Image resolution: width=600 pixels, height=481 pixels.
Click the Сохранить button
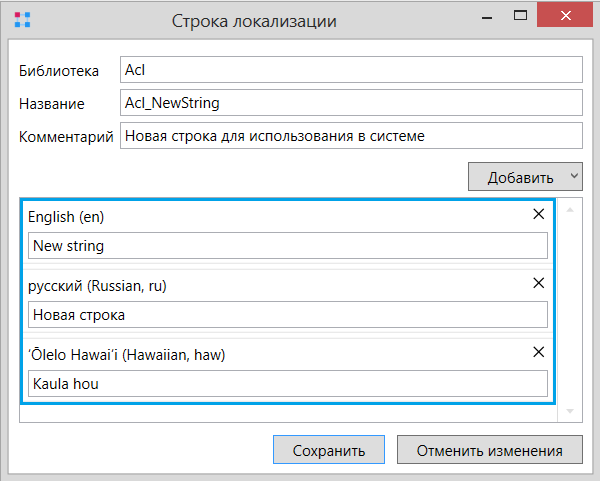(x=329, y=450)
